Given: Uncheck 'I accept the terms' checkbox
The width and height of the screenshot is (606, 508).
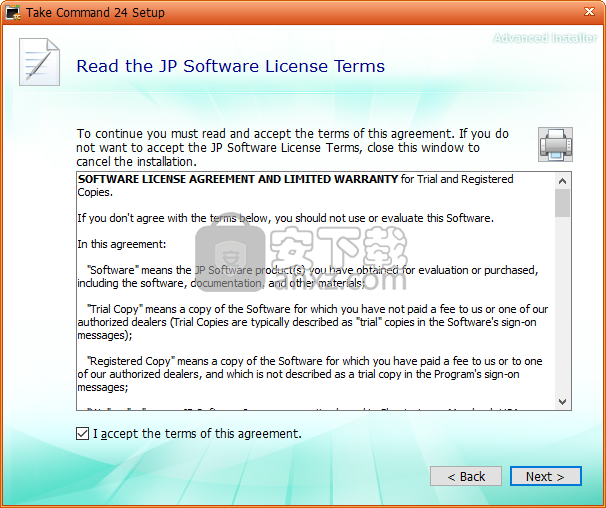Looking at the screenshot, I should (82, 433).
